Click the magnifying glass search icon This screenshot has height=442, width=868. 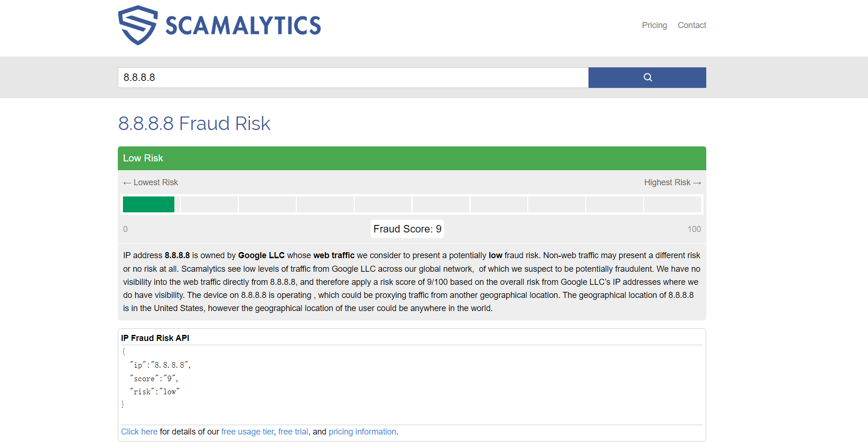tap(647, 78)
